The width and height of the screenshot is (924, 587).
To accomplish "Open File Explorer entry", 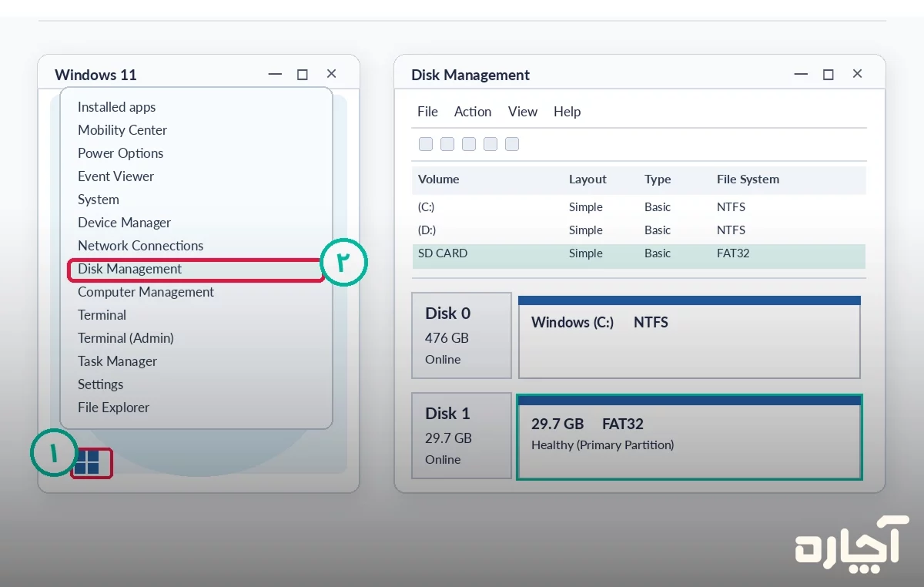I will point(113,408).
